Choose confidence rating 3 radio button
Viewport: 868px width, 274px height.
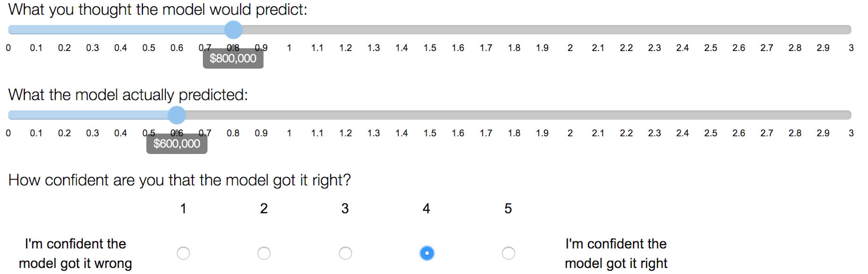(x=345, y=253)
